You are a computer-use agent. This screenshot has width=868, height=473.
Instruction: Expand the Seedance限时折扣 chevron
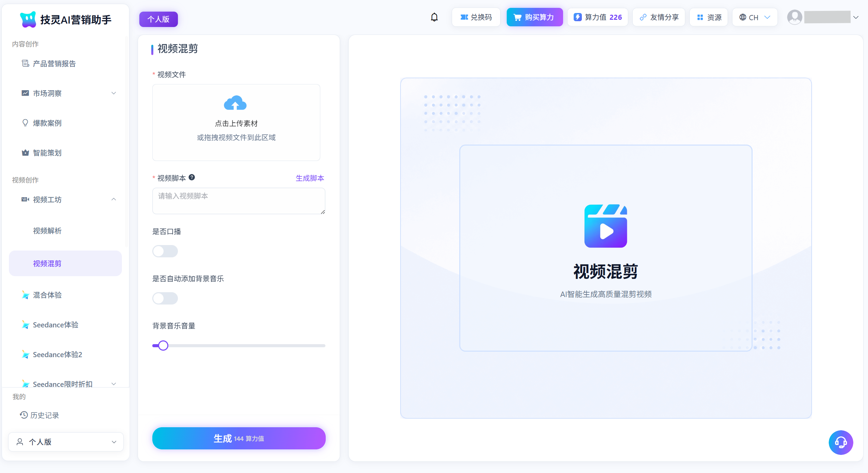coord(114,384)
